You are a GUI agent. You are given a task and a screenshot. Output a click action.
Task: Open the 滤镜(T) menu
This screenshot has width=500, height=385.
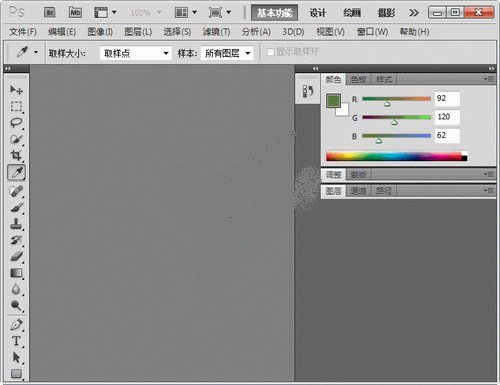(x=216, y=32)
